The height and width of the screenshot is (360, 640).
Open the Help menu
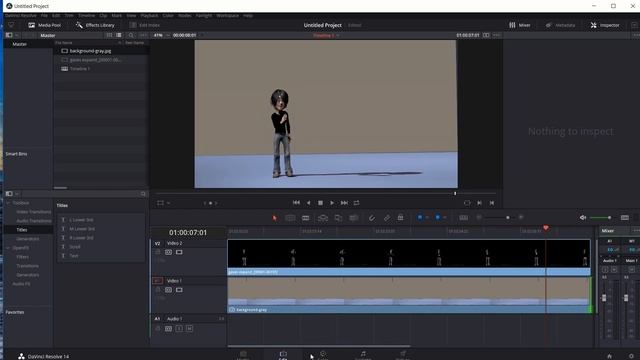click(x=248, y=16)
